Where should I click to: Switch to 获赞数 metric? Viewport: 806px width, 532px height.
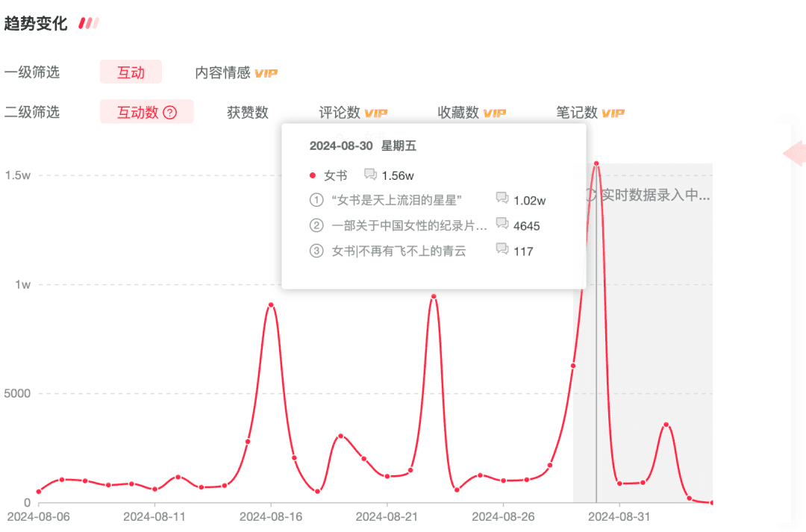248,112
